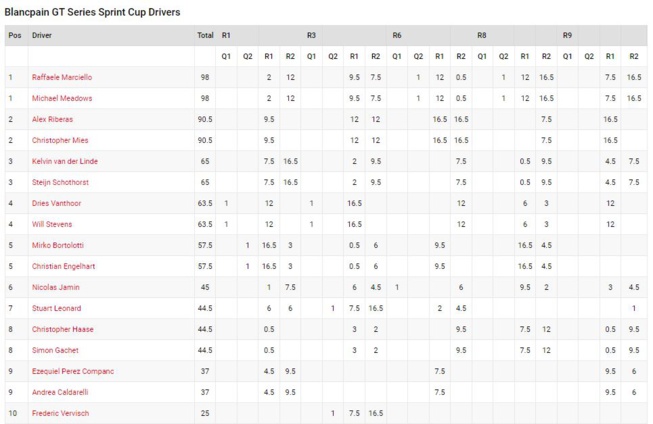
Task: Click the Christian Engelhart link
Action: (x=62, y=266)
